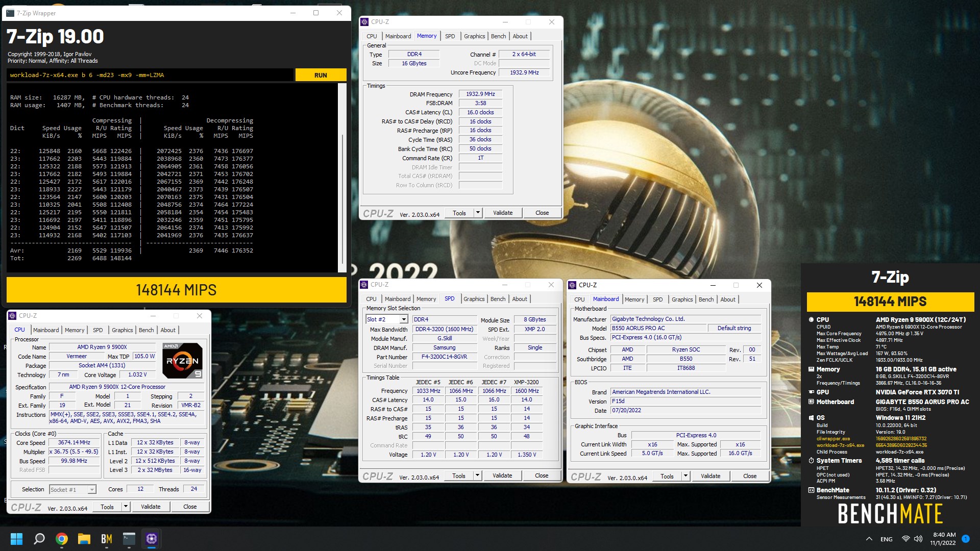Close CPU-Z Memory window
980x551 pixels.
pyautogui.click(x=551, y=22)
